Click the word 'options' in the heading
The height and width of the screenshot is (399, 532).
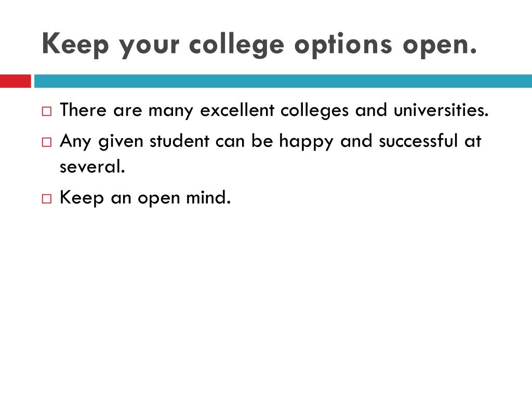tap(343, 45)
